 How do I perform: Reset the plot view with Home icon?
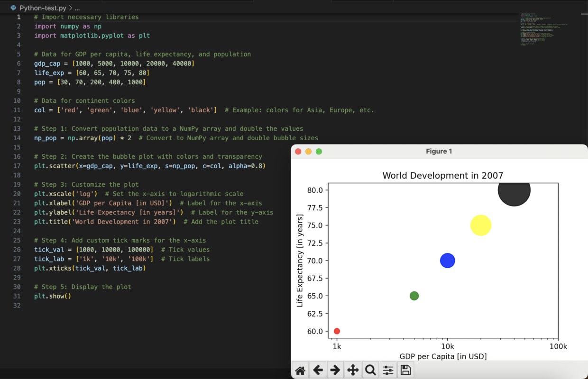tap(300, 370)
